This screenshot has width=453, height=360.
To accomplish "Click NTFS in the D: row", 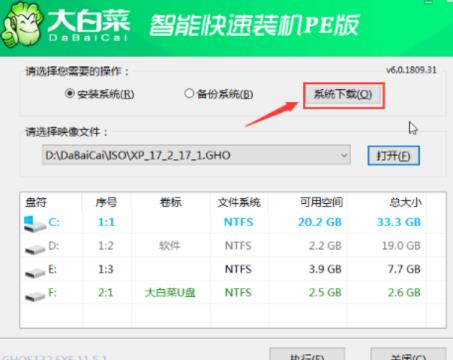I will tap(238, 246).
